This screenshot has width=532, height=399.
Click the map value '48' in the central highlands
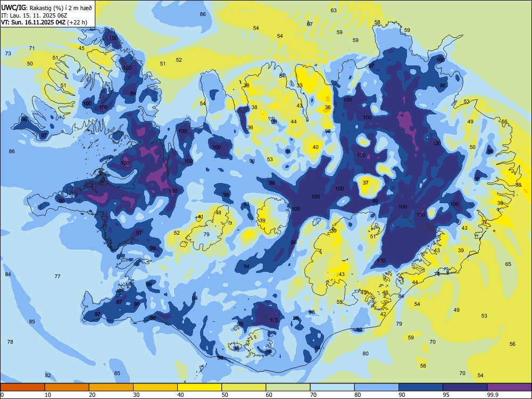(x=218, y=212)
